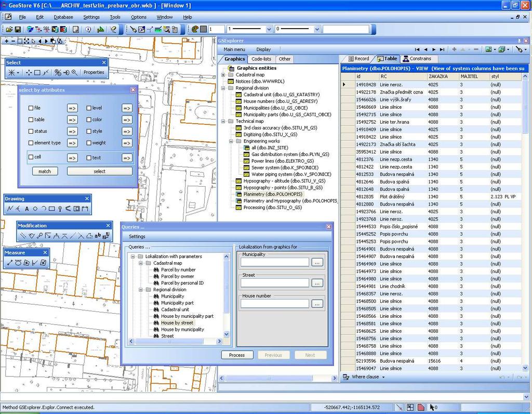Click the House number input field

point(275,304)
